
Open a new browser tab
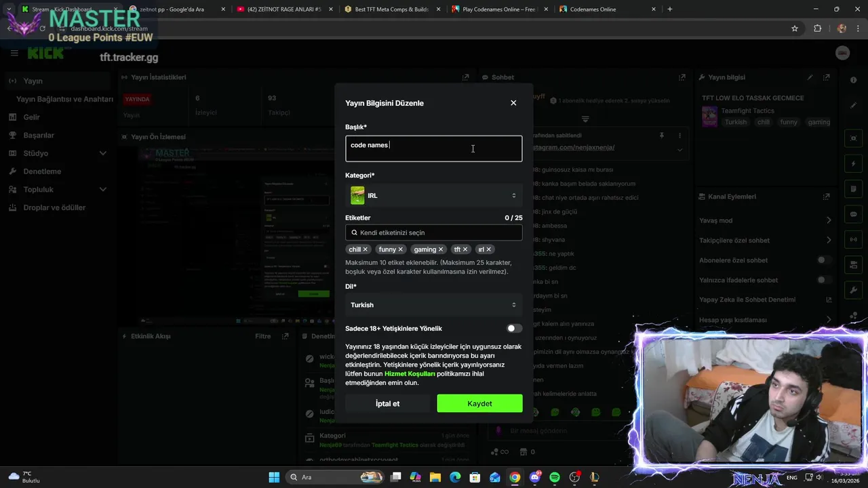click(x=670, y=9)
